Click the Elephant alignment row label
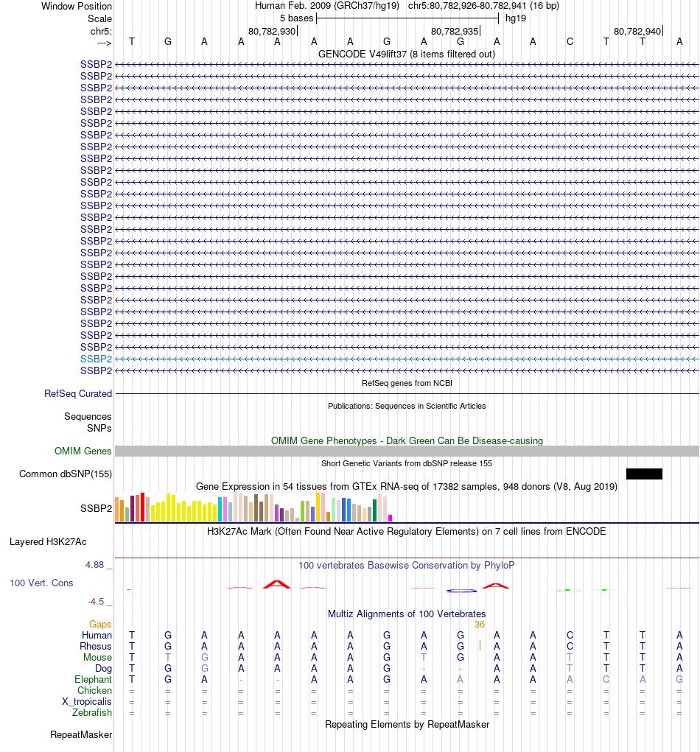The width and height of the screenshot is (700, 752). pos(93,680)
